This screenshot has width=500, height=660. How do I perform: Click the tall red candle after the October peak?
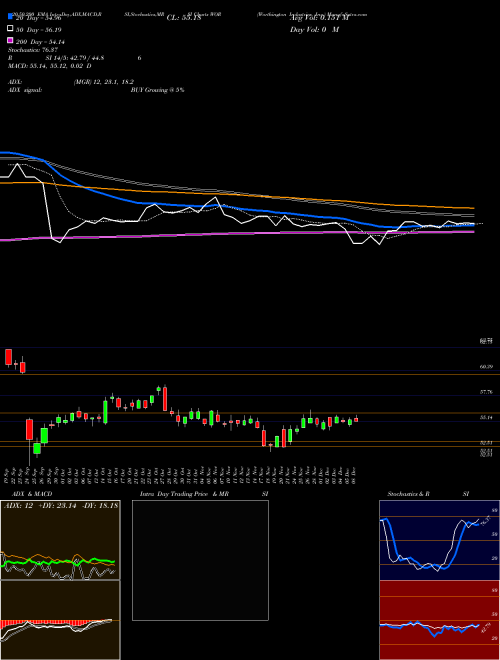[x=165, y=399]
